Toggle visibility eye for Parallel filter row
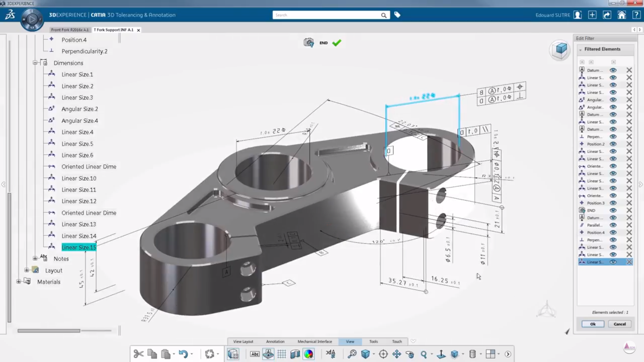The image size is (644, 362). (613, 225)
